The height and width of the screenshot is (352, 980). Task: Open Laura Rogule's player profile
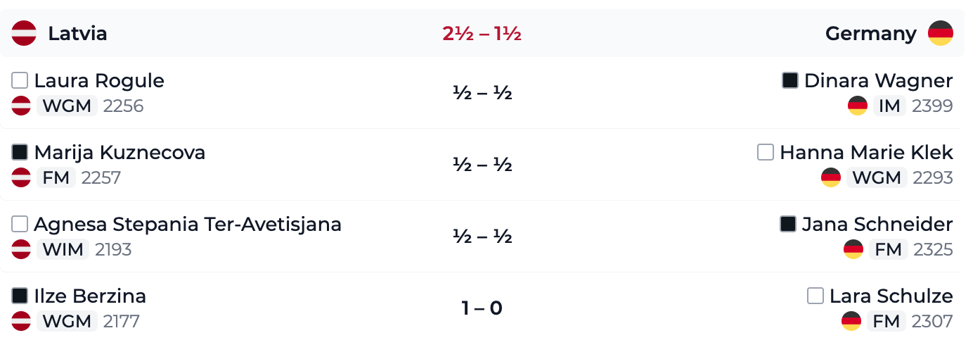[x=99, y=82]
